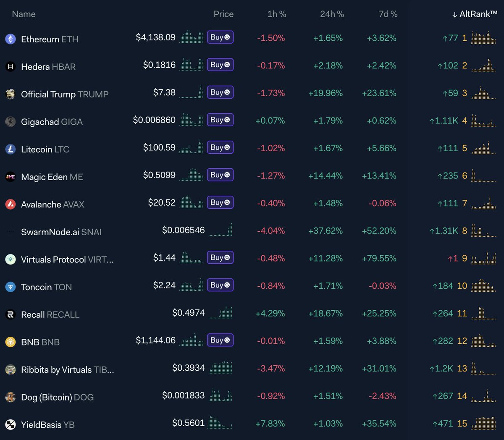This screenshot has height=440, width=504.
Task: Select the Recall RECALL logo icon
Action: coord(11,314)
